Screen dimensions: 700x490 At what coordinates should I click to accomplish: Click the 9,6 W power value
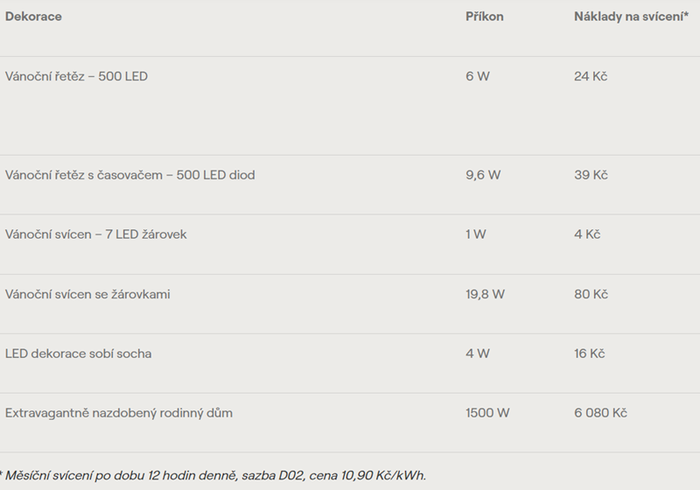tap(483, 175)
